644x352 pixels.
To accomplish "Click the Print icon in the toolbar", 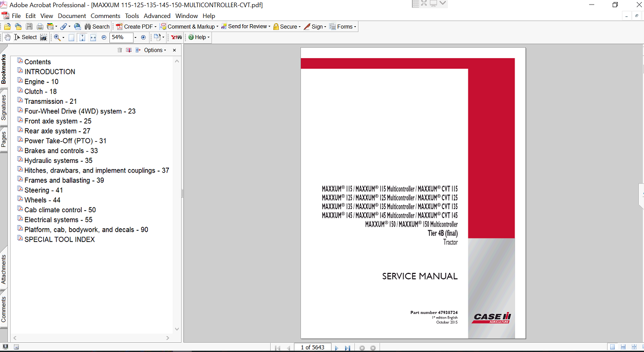I will coord(40,27).
